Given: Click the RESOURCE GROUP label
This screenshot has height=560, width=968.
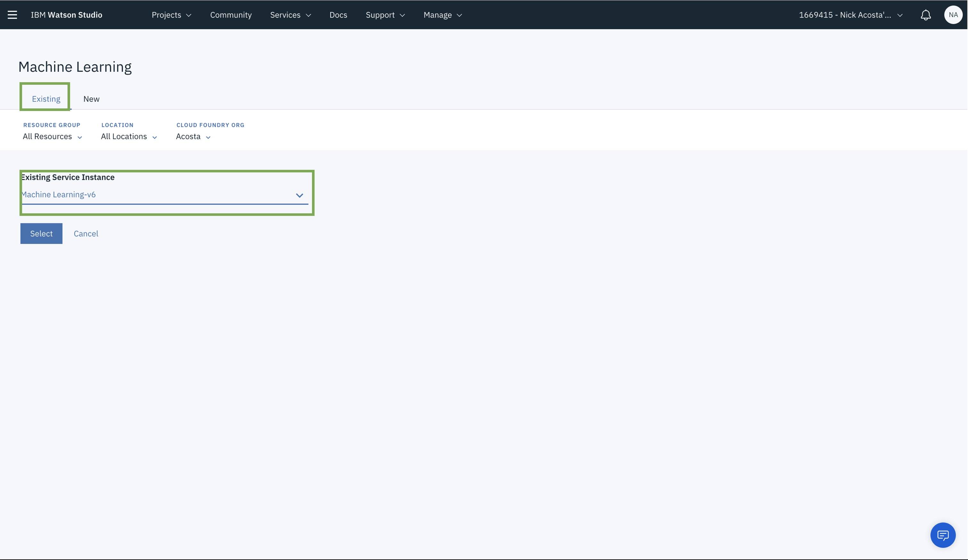Looking at the screenshot, I should [52, 125].
